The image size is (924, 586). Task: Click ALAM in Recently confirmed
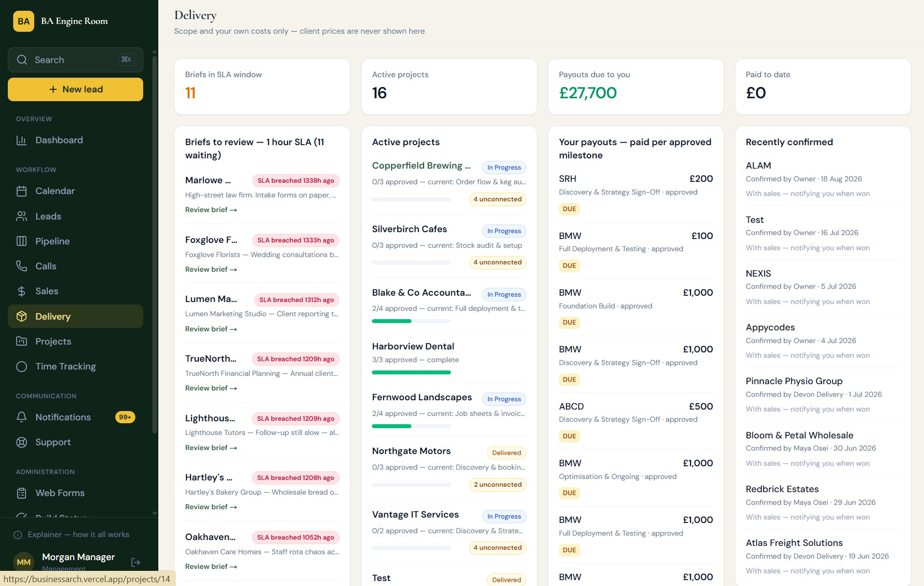tap(758, 166)
